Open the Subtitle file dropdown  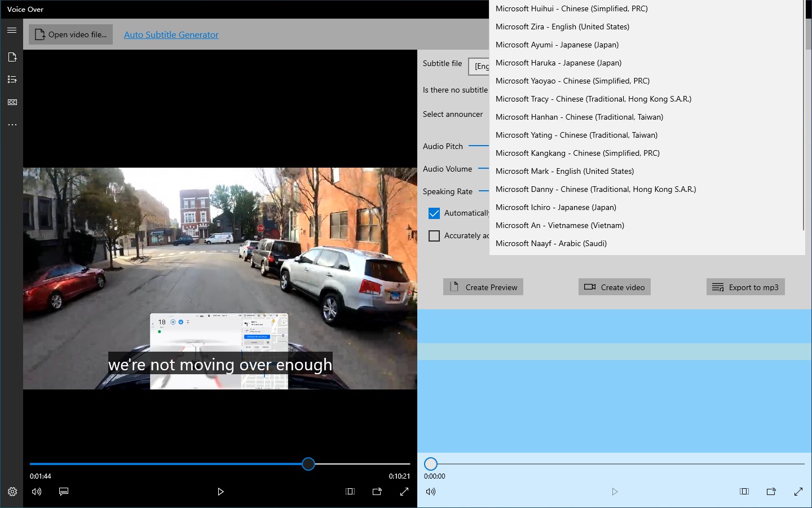coord(479,66)
